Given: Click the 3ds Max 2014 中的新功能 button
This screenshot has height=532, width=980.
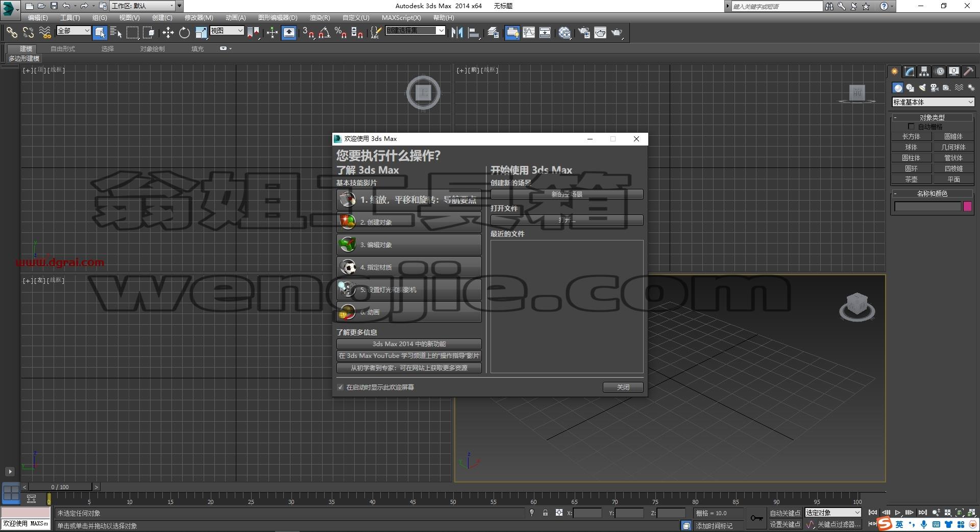Looking at the screenshot, I should [x=409, y=344].
